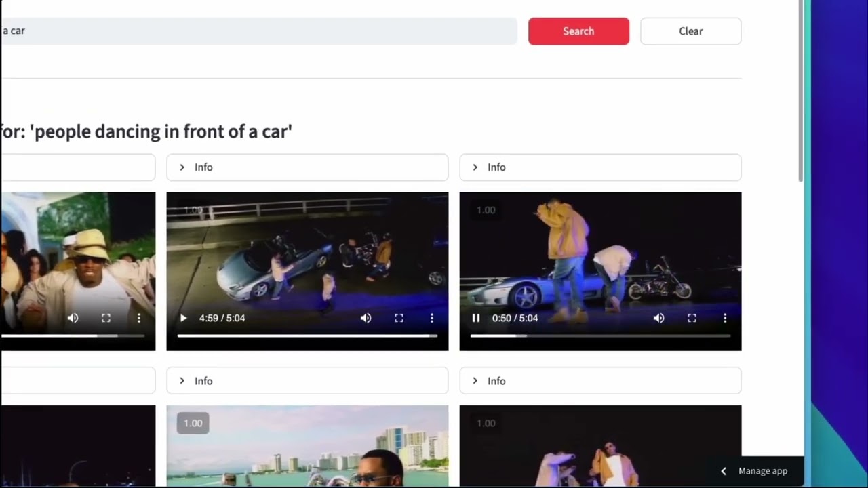The width and height of the screenshot is (868, 488).
Task: Expand the Info panel above bottom-right dark video
Action: pos(600,381)
